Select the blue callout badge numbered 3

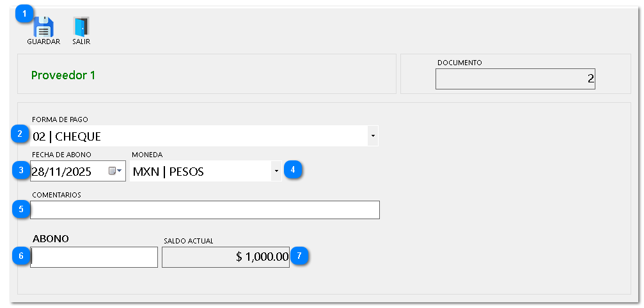coord(21,171)
